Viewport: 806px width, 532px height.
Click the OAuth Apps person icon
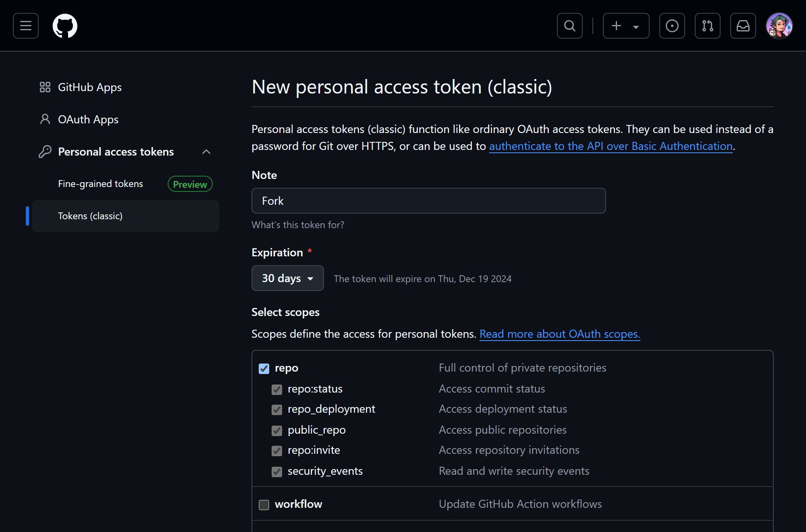click(x=45, y=119)
